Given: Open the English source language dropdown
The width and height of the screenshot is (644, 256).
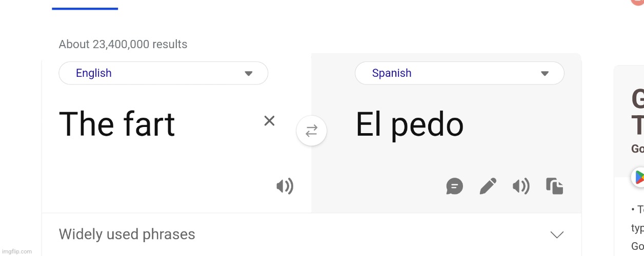Looking at the screenshot, I should coord(164,73).
